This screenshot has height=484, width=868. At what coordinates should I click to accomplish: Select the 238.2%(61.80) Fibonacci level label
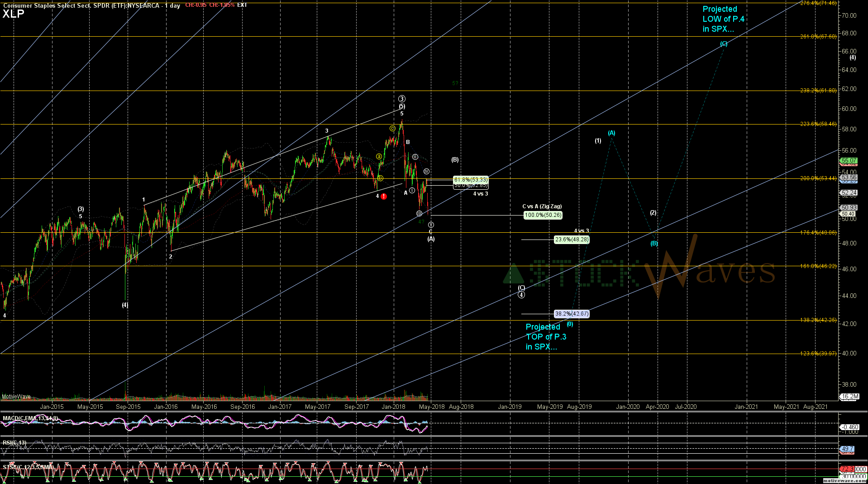[x=819, y=91]
